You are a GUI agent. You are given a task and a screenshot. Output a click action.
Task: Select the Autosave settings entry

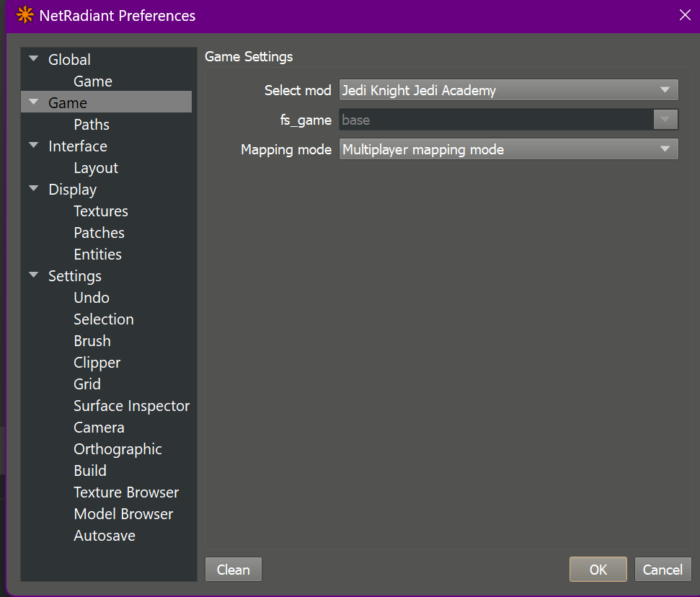[x=105, y=536]
